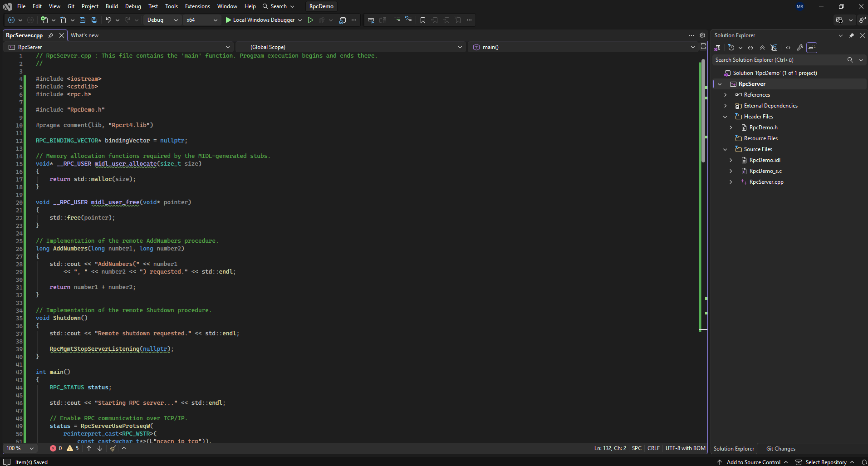
Task: Pin the Solution Explorer panel
Action: click(852, 35)
